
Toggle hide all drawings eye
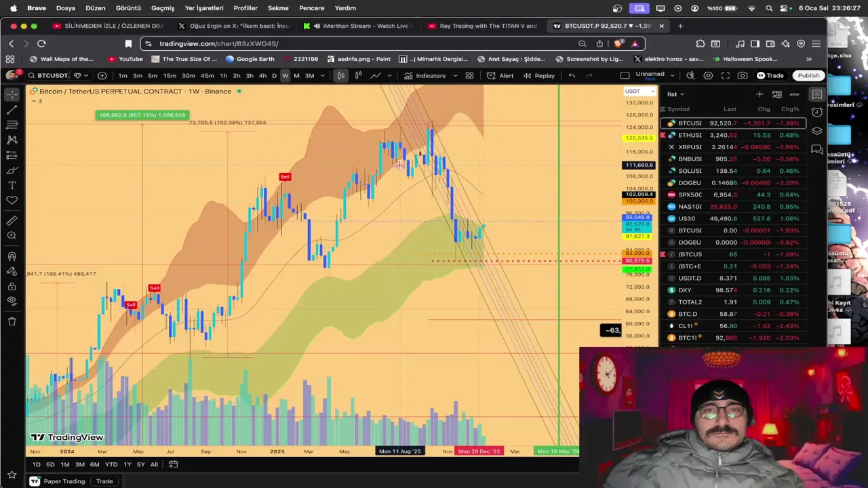tap(12, 301)
